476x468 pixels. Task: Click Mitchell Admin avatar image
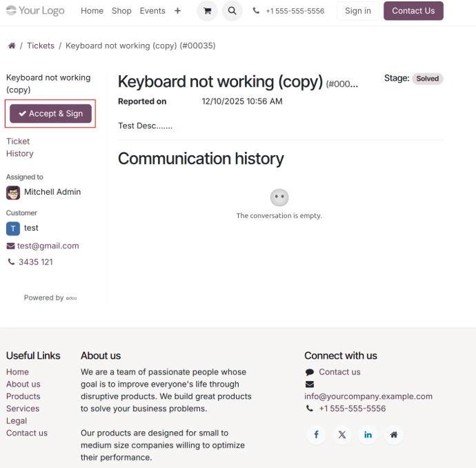(x=13, y=193)
